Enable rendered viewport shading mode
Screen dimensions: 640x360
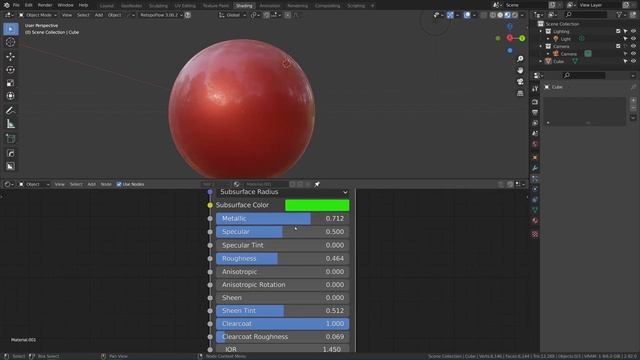pyautogui.click(x=515, y=15)
